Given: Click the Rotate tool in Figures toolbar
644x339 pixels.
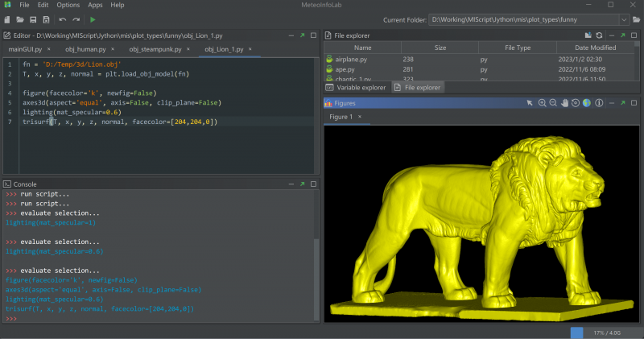Looking at the screenshot, I should (x=576, y=103).
